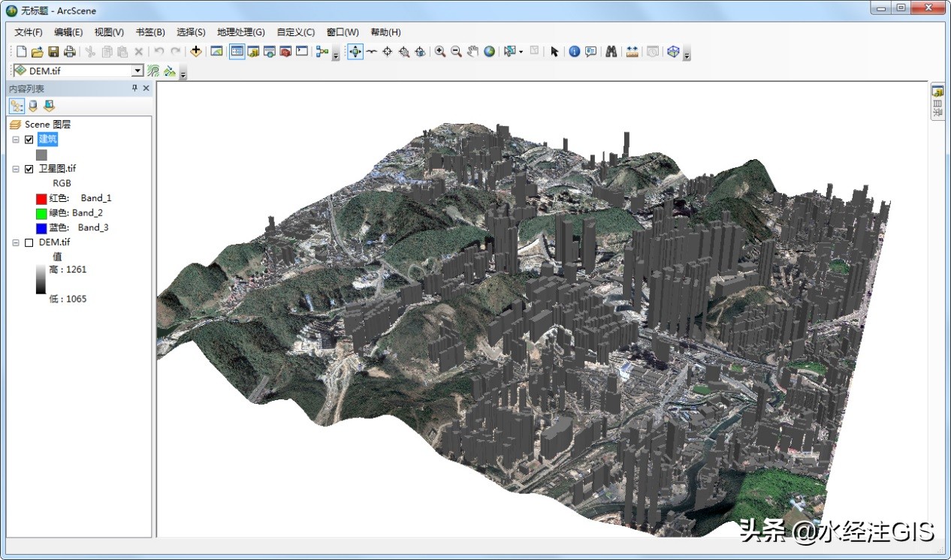Open the 目录 catalog side tab
The height and width of the screenshot is (560, 951).
click(x=937, y=102)
